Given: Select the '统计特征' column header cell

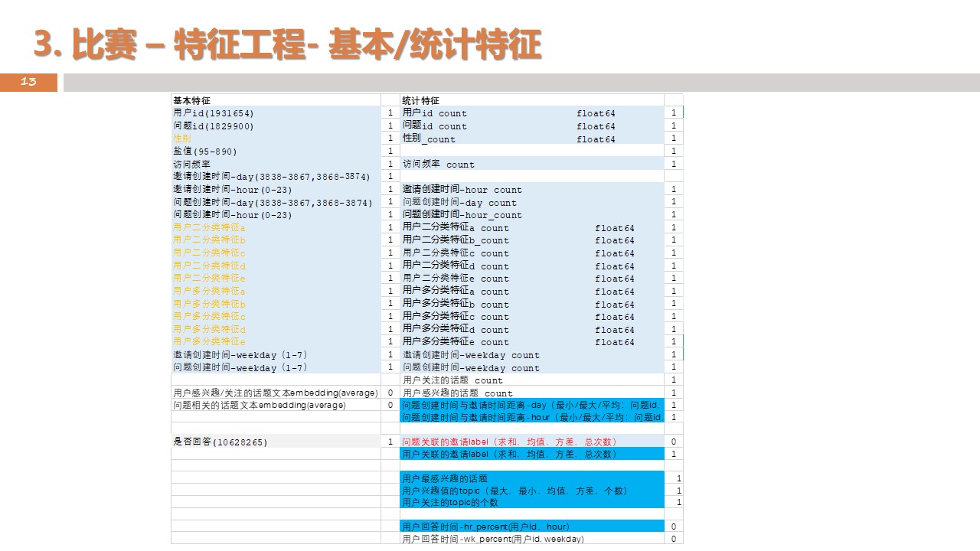Looking at the screenshot, I should point(532,100).
